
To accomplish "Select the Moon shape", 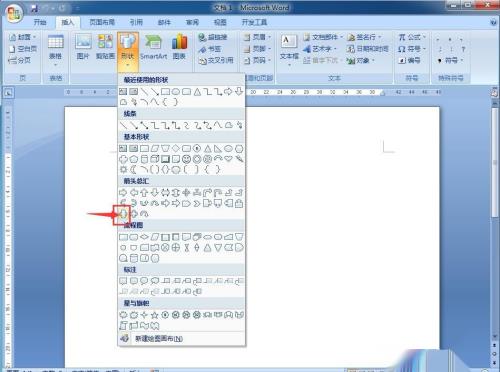I will (134, 169).
